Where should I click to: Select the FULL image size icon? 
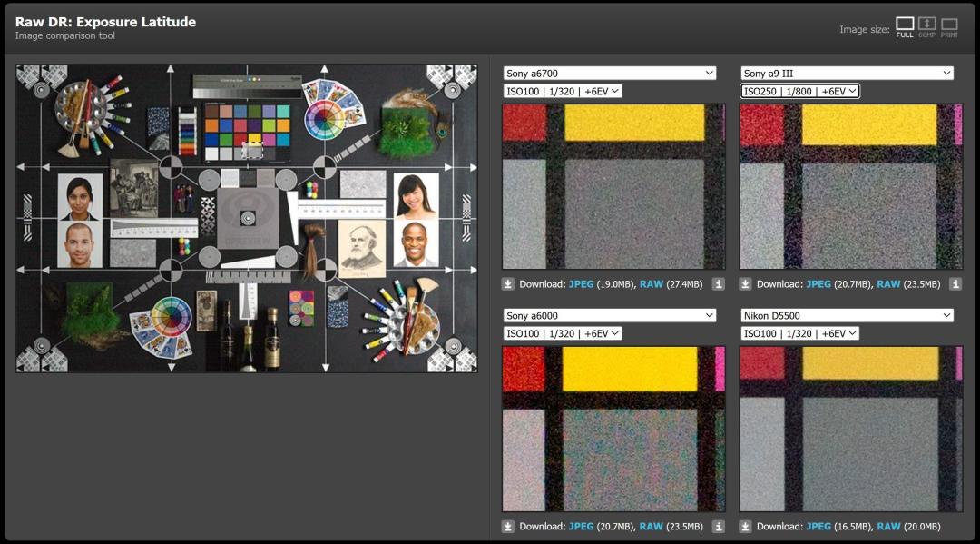[x=905, y=27]
